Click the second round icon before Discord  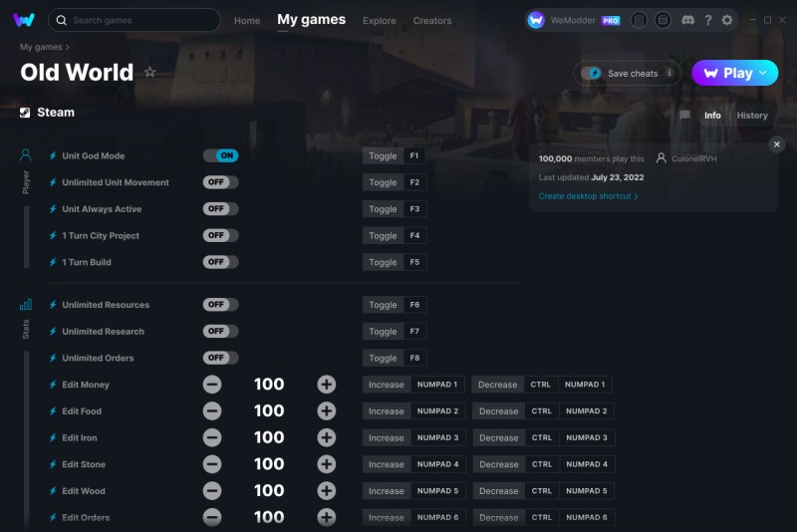pos(663,20)
